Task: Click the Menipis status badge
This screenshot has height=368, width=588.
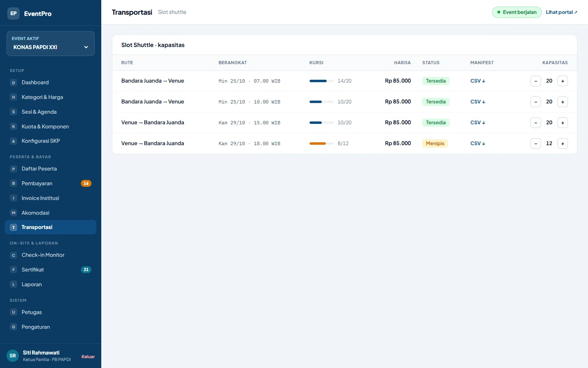Action: click(x=435, y=144)
